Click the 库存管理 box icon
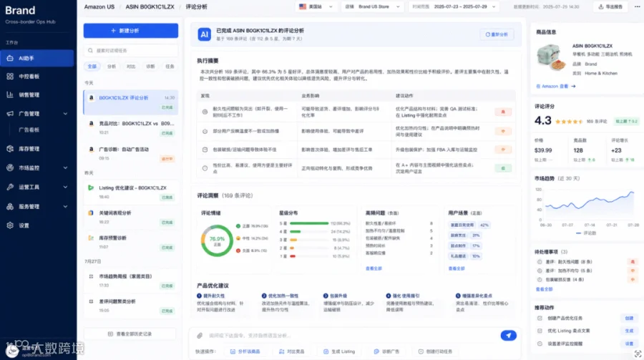This screenshot has width=644, height=360. click(10, 149)
